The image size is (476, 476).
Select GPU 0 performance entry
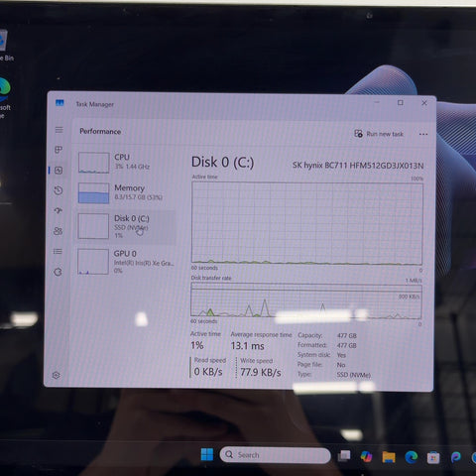coord(126,262)
